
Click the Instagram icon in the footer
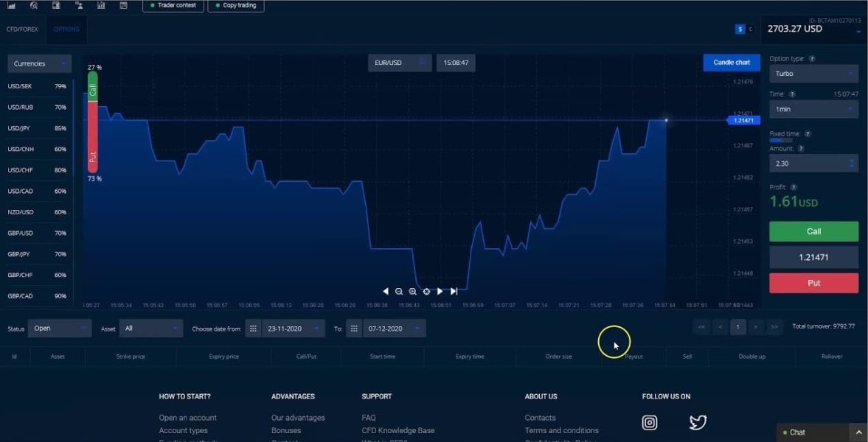click(x=650, y=422)
